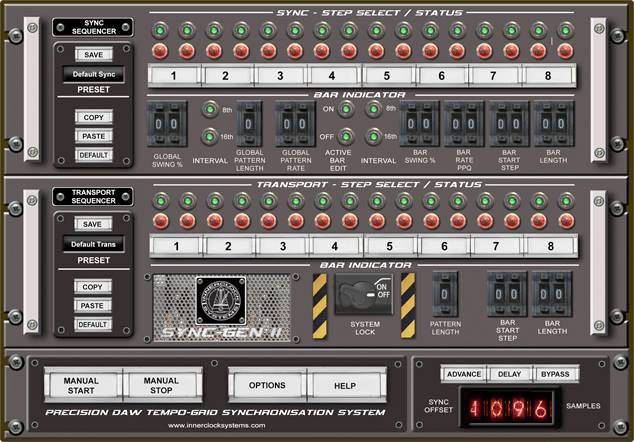
Task: Toggle Sync sequencer step 8 green LED
Action: click(x=349, y=30)
